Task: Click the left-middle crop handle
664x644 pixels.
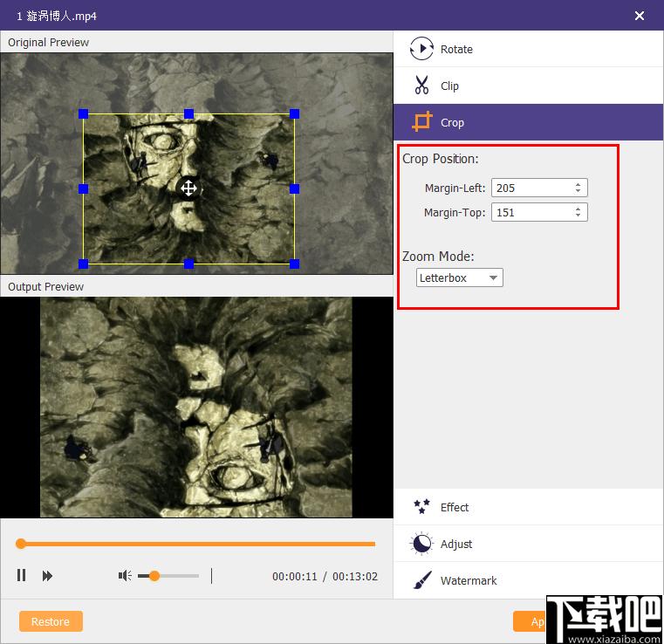Action: tap(83, 188)
